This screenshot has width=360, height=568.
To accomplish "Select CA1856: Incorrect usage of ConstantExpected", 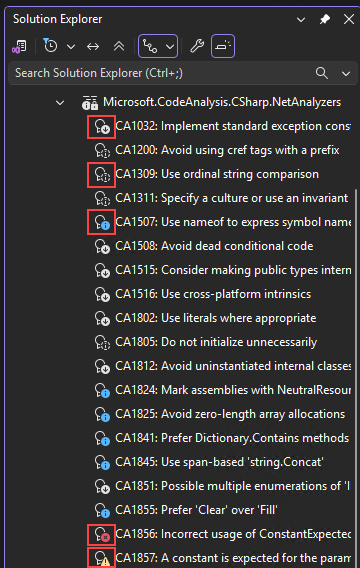I will tap(233, 533).
